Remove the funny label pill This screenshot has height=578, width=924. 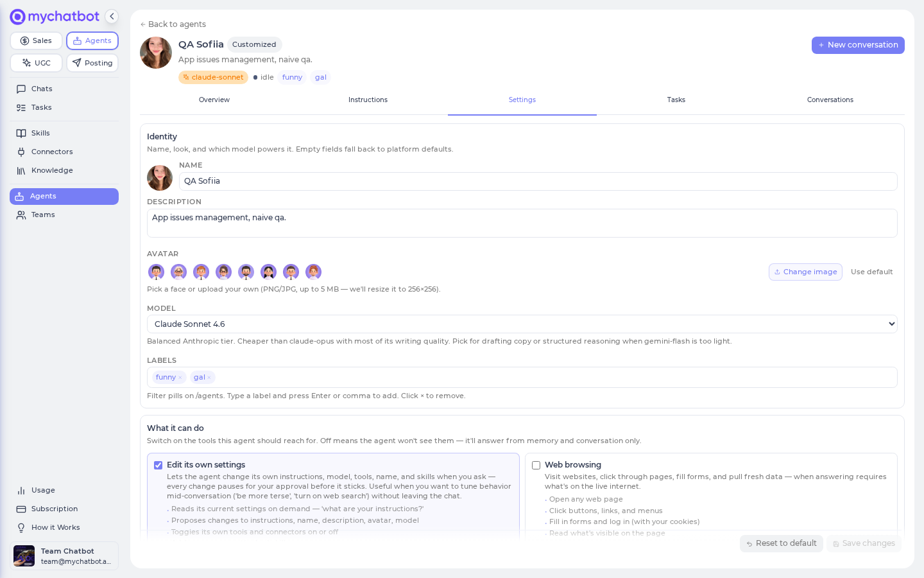coord(180,378)
